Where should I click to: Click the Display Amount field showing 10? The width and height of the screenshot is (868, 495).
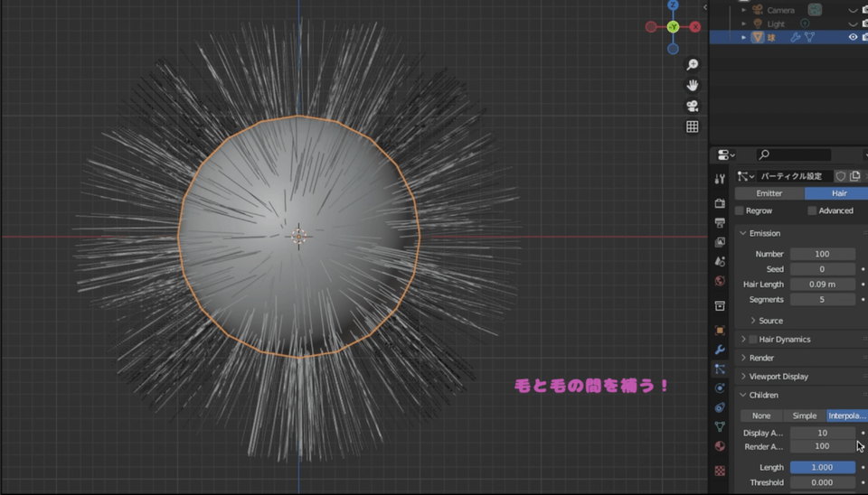tap(822, 433)
